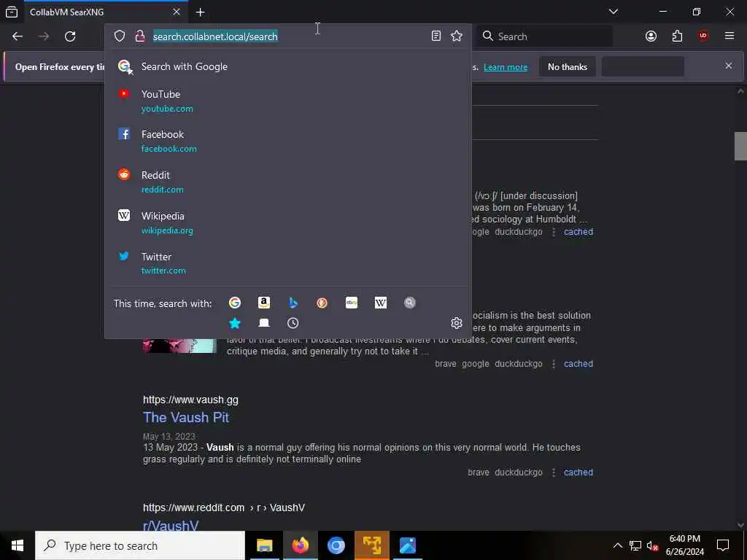The width and height of the screenshot is (747, 560).
Task: Close the Firefox notification bar
Action: pyautogui.click(x=729, y=66)
